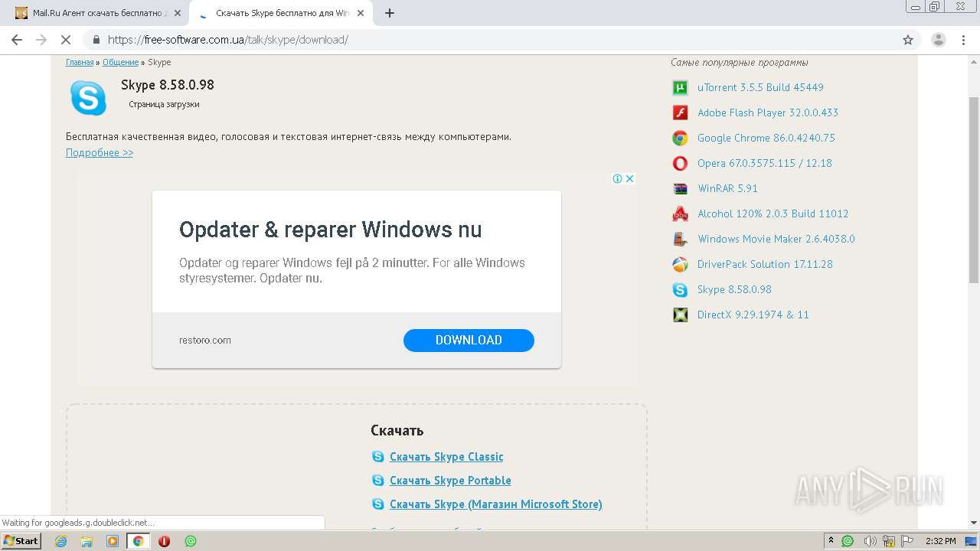Click the volume icon in the system tray

869,541
